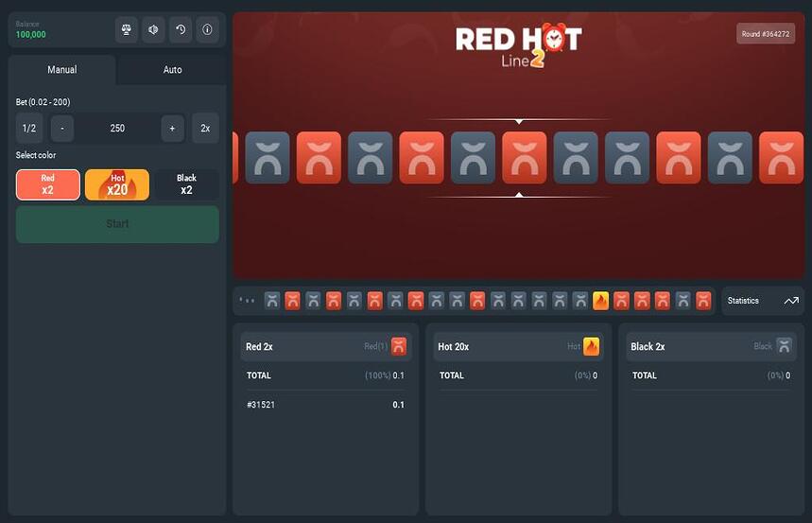Click the Hot panel total '(0%) 0'
This screenshot has height=523, width=812.
click(586, 375)
